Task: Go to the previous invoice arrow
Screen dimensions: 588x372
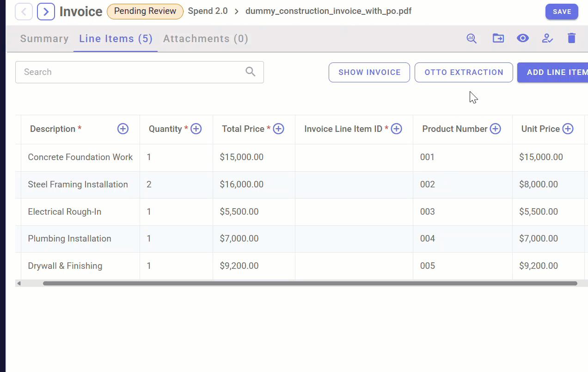Action: (24, 12)
